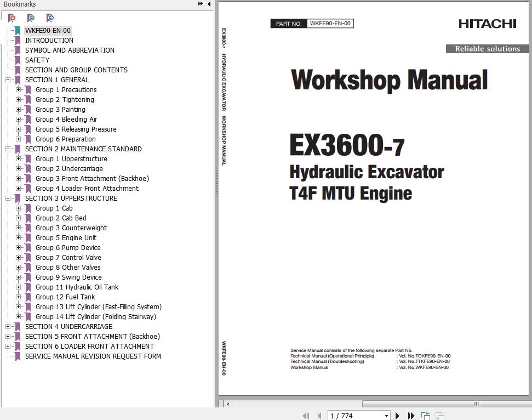Viewport: 532px width, 420px height.
Task: Open Group 3 Front Attachment (Backhoe) bookmark
Action: coord(92,179)
